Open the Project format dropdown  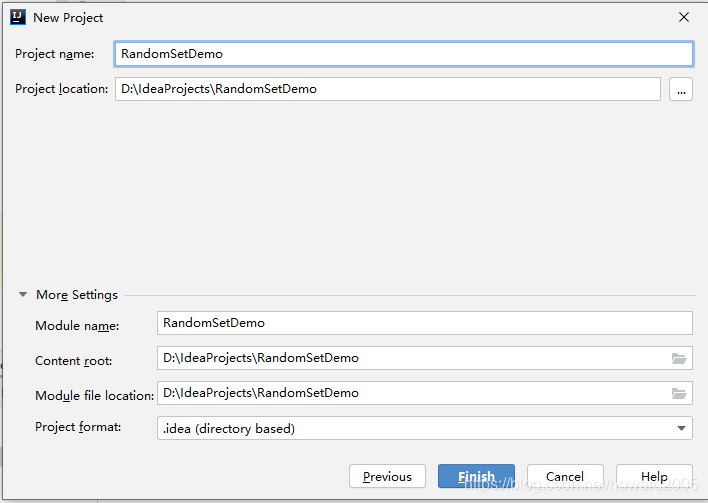681,428
